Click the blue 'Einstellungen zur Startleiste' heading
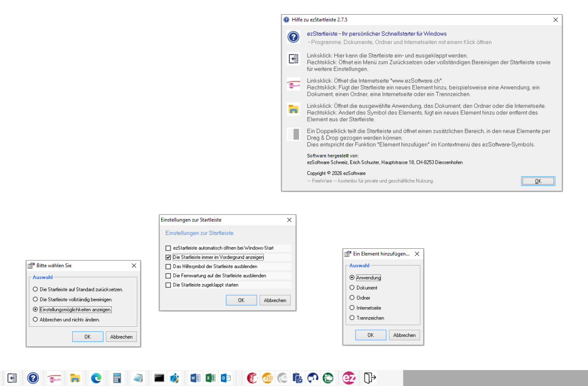The image size is (588, 386). pos(199,233)
